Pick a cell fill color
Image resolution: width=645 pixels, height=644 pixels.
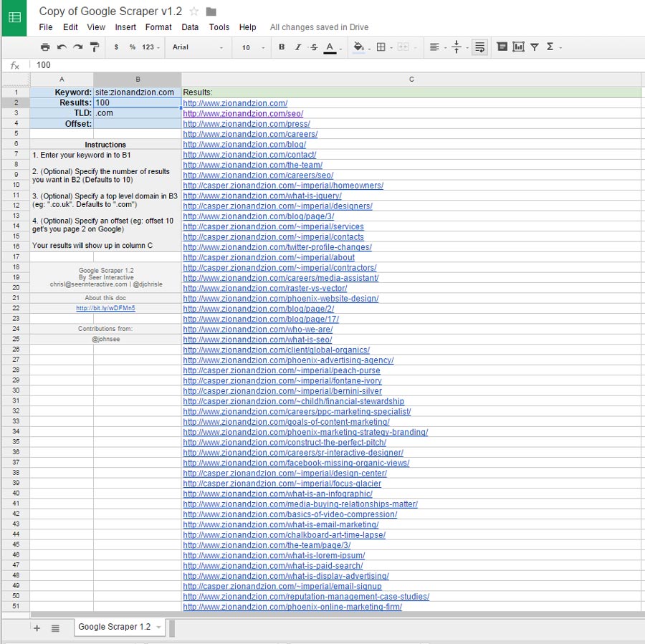coord(359,47)
